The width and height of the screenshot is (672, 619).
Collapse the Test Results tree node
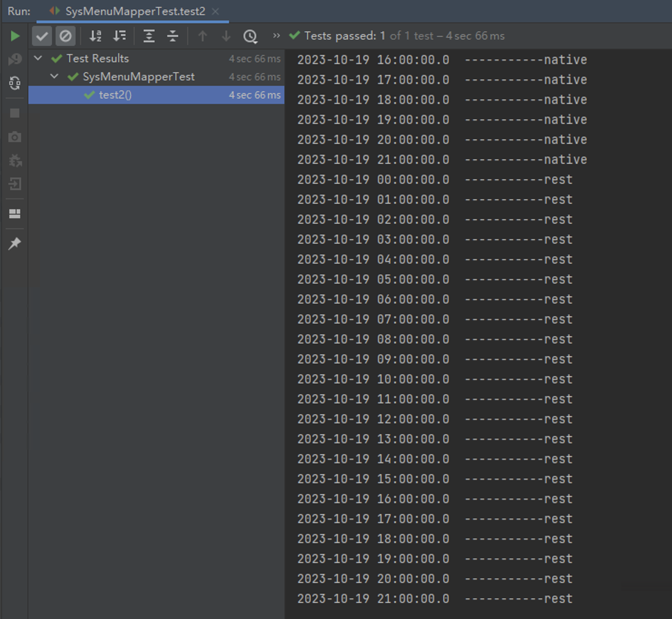point(38,58)
